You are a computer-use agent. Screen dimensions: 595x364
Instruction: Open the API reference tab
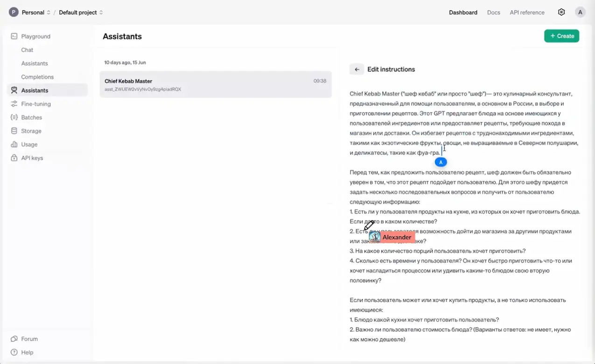pos(527,13)
